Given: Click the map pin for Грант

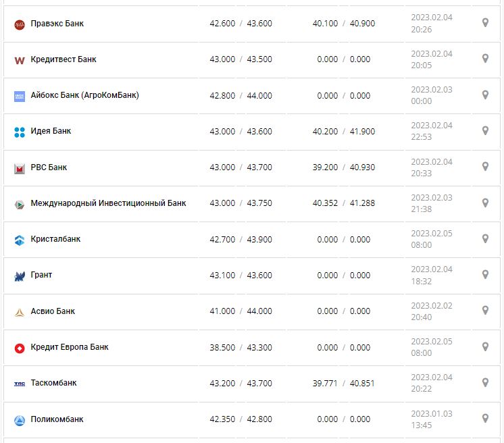Looking at the screenshot, I should [x=485, y=274].
